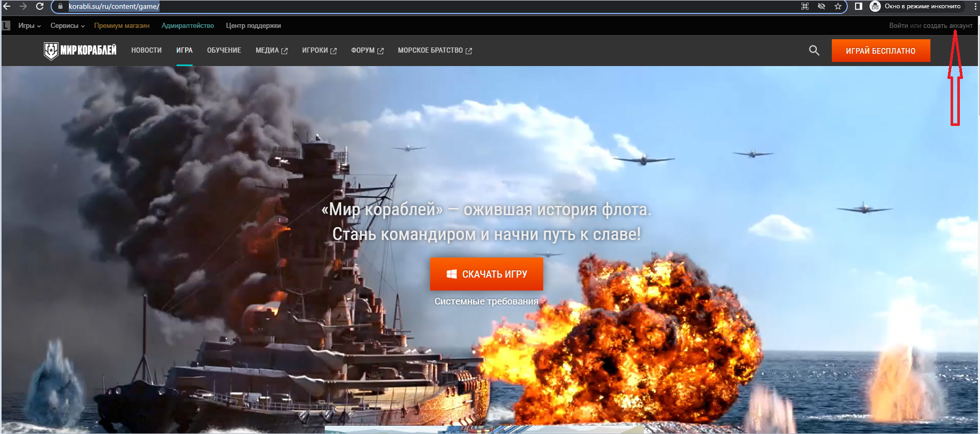
Task: Click the QR/install icon in address bar
Action: [x=805, y=7]
